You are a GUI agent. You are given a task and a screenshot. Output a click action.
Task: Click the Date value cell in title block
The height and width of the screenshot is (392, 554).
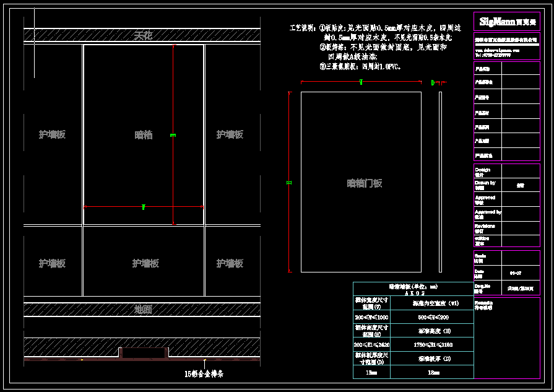tap(520, 272)
